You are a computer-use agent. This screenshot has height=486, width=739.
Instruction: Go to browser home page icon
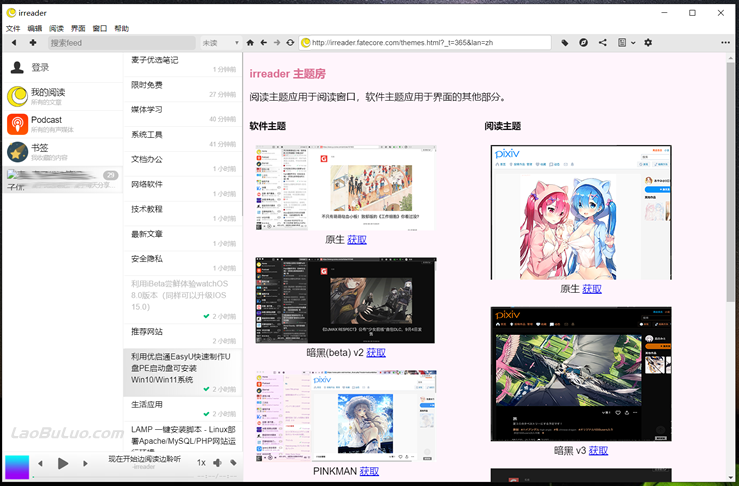pyautogui.click(x=250, y=42)
